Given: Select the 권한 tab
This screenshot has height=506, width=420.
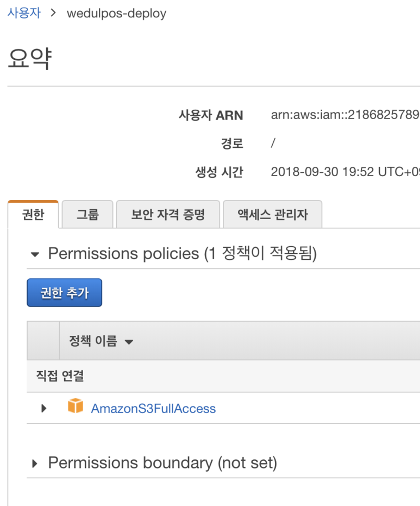Looking at the screenshot, I should [x=33, y=214].
